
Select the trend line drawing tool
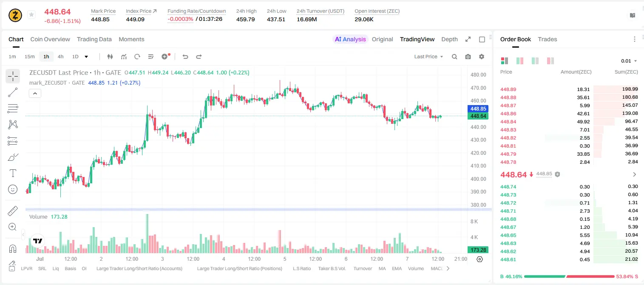coord(13,92)
